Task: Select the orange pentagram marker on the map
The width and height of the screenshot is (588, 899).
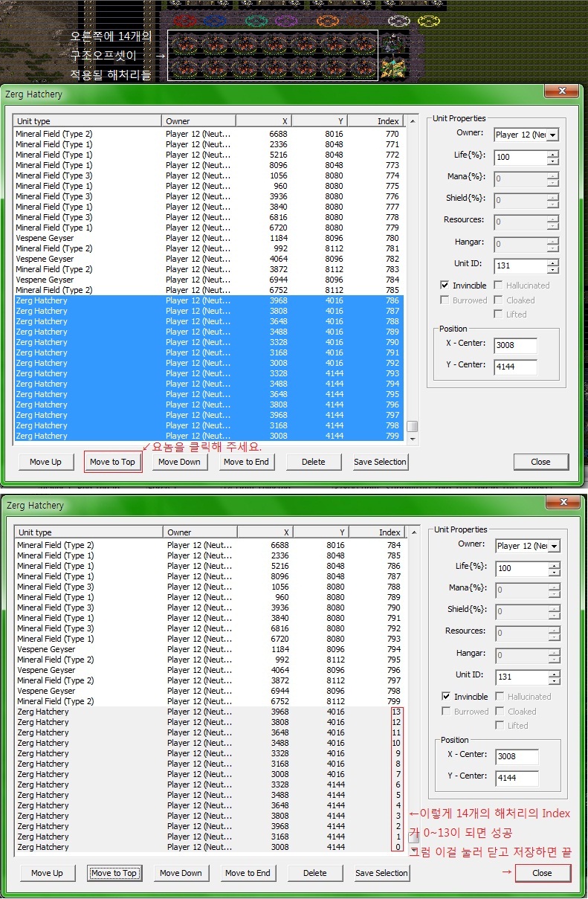Action: [x=328, y=20]
